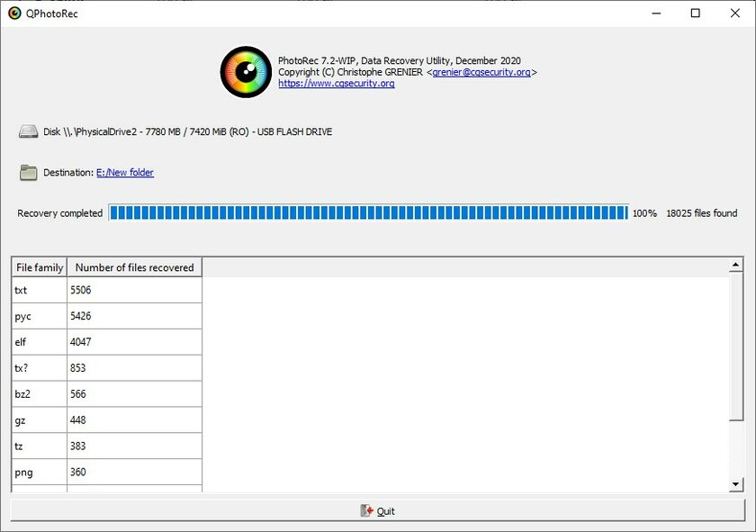
Task: Select the pyc file family cell
Action: click(x=39, y=316)
